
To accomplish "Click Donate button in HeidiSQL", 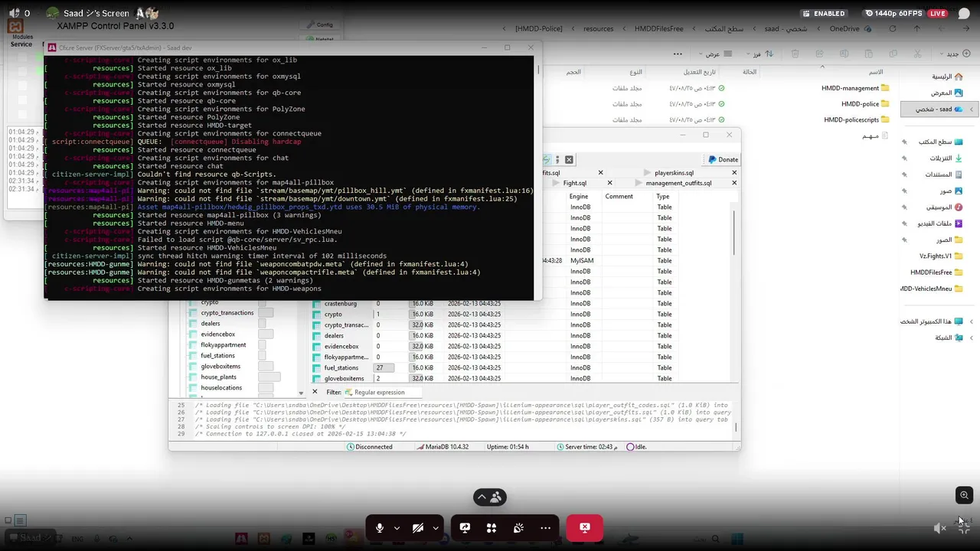I will pos(724,160).
